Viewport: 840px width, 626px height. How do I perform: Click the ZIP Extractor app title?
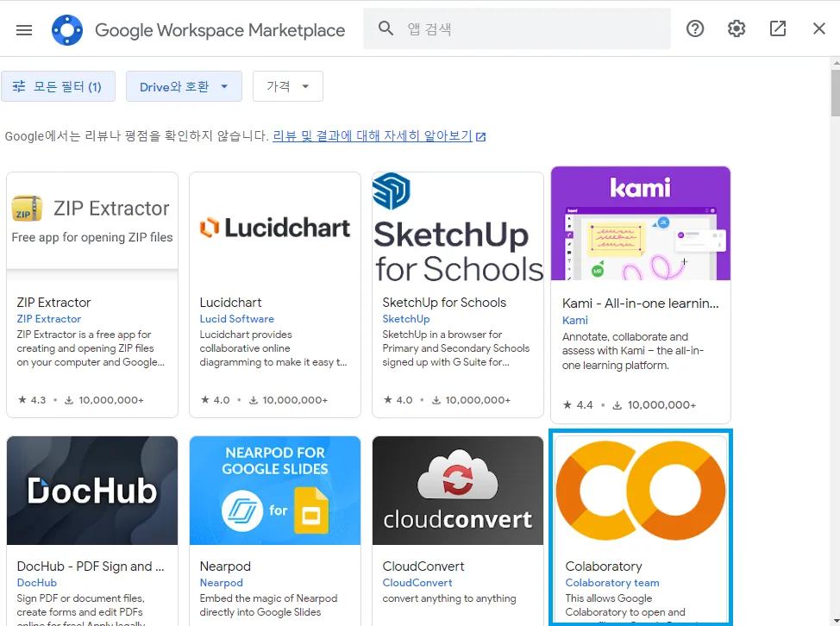tap(53, 303)
